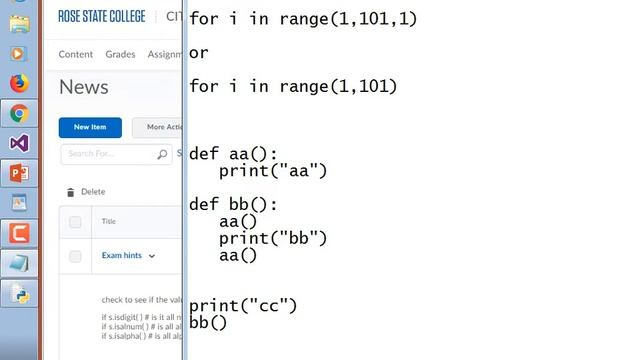
Task: Open the Grades tab
Action: pyautogui.click(x=120, y=54)
